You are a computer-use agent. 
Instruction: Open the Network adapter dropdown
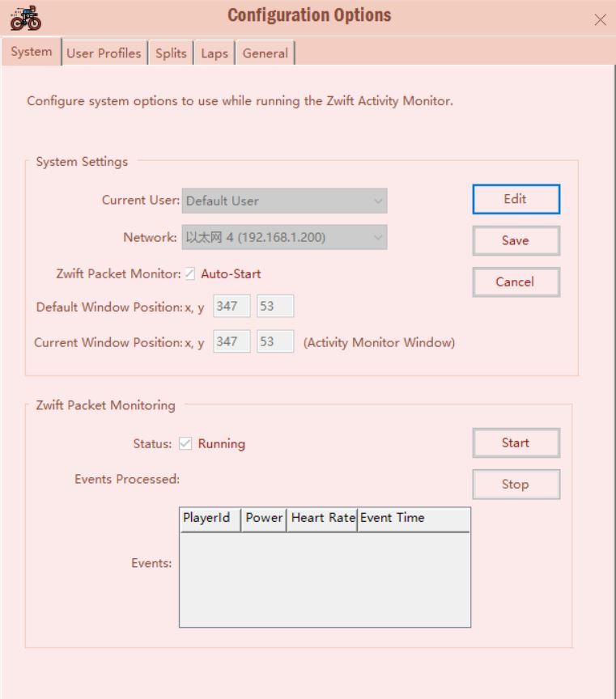(x=284, y=237)
